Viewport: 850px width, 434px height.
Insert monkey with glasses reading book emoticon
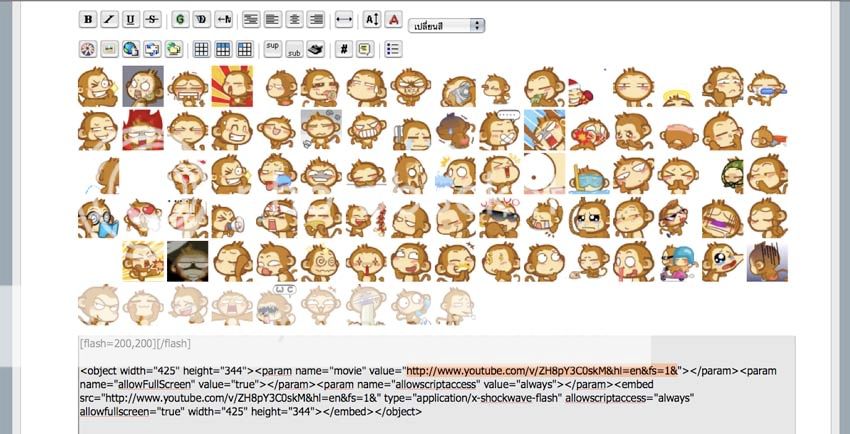pyautogui.click(x=98, y=219)
